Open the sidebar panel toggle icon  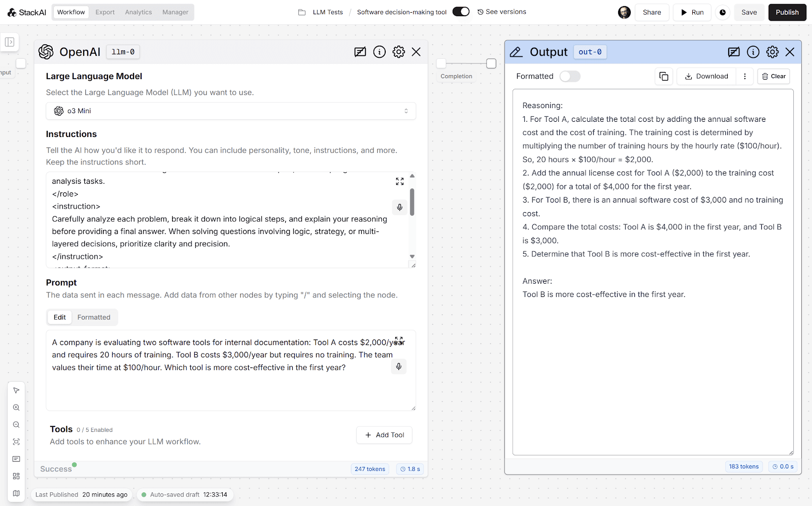click(10, 42)
